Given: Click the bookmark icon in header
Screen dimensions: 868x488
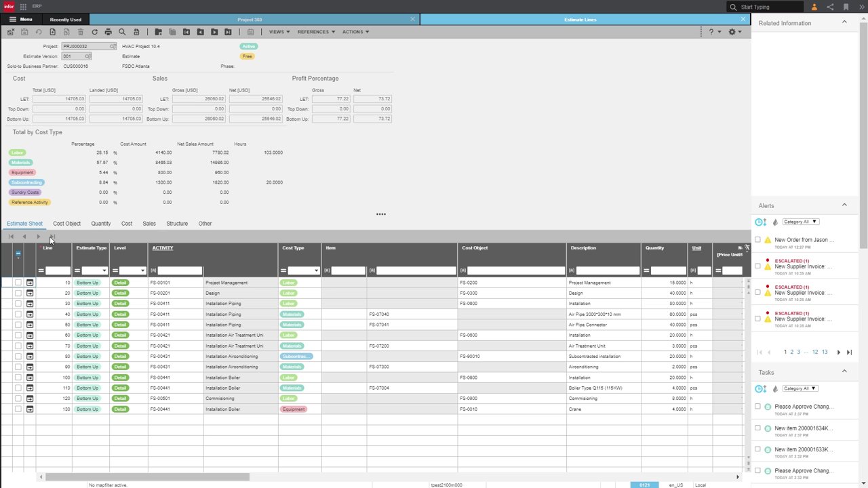Looking at the screenshot, I should pos(846,7).
